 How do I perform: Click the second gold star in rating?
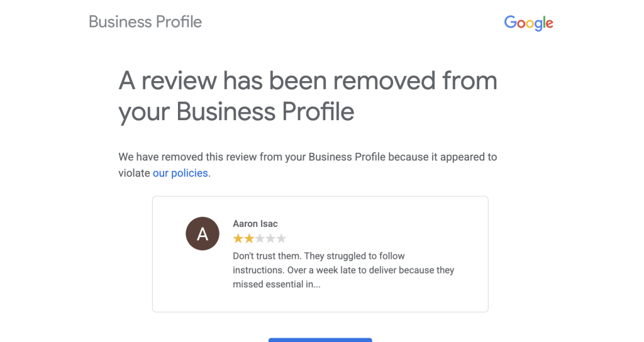(249, 239)
